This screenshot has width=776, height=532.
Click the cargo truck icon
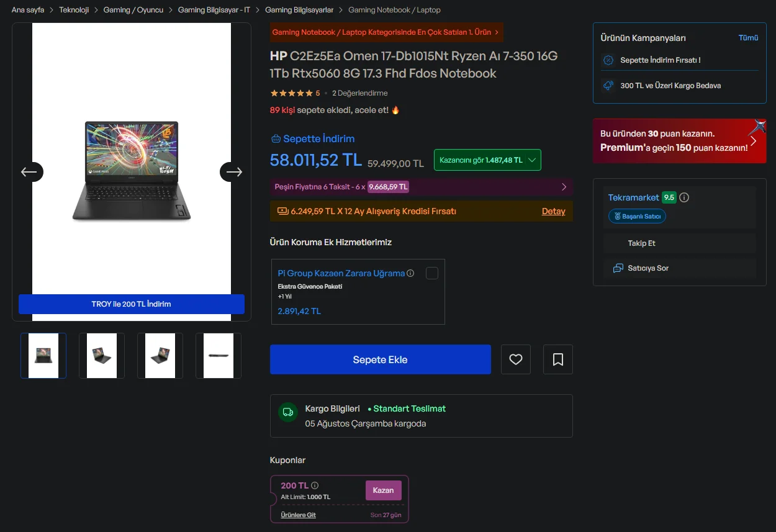click(287, 412)
